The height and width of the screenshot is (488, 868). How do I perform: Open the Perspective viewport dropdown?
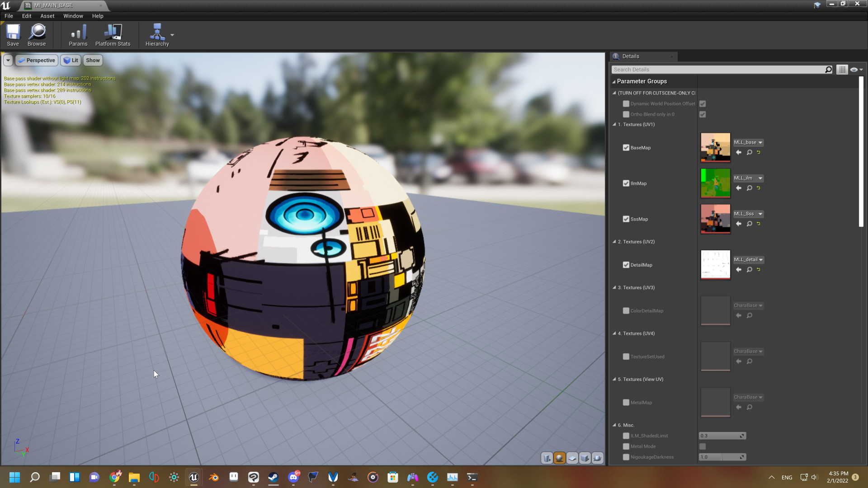pyautogui.click(x=36, y=60)
